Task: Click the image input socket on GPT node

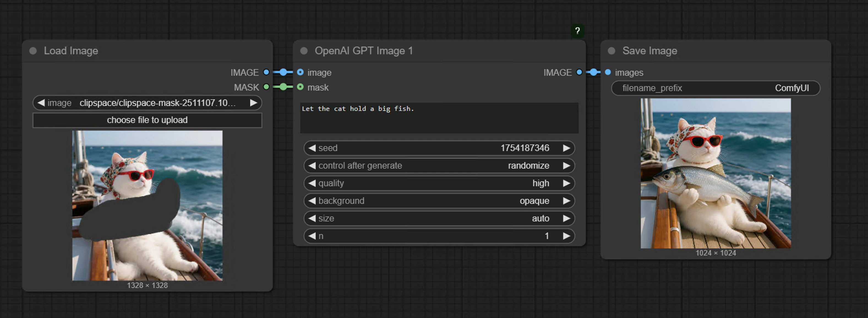Action: click(x=300, y=72)
